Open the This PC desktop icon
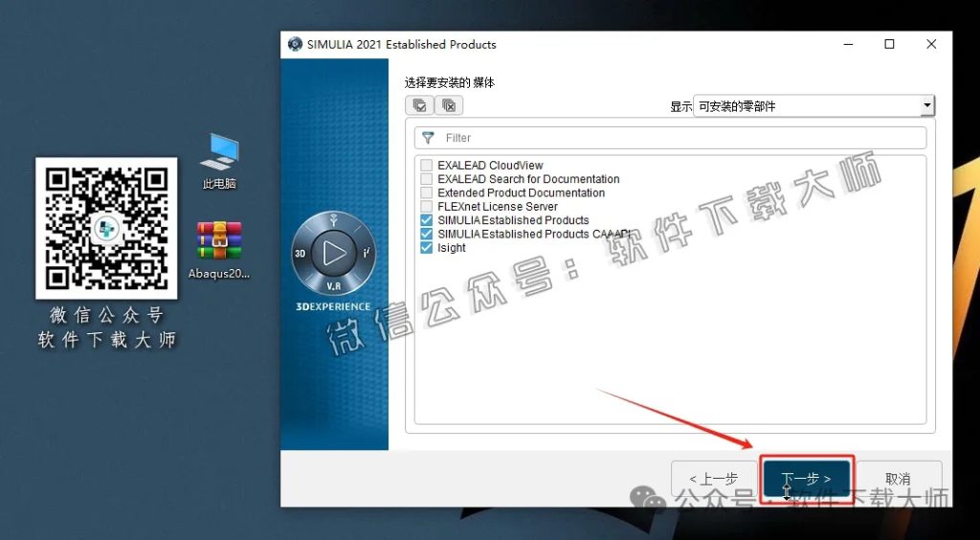Image resolution: width=980 pixels, height=540 pixels. pos(219,161)
